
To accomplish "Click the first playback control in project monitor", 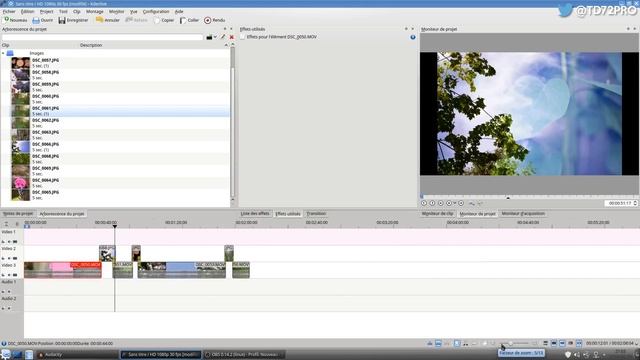I will point(424,203).
